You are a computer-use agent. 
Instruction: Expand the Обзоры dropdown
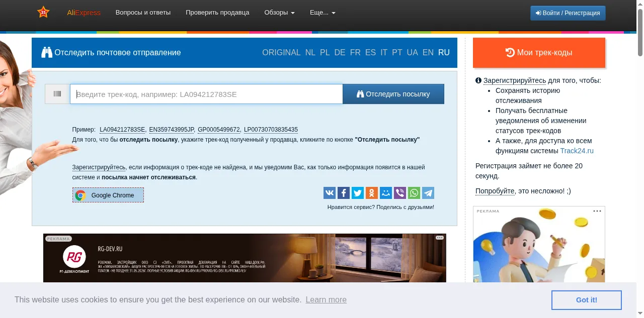280,13
